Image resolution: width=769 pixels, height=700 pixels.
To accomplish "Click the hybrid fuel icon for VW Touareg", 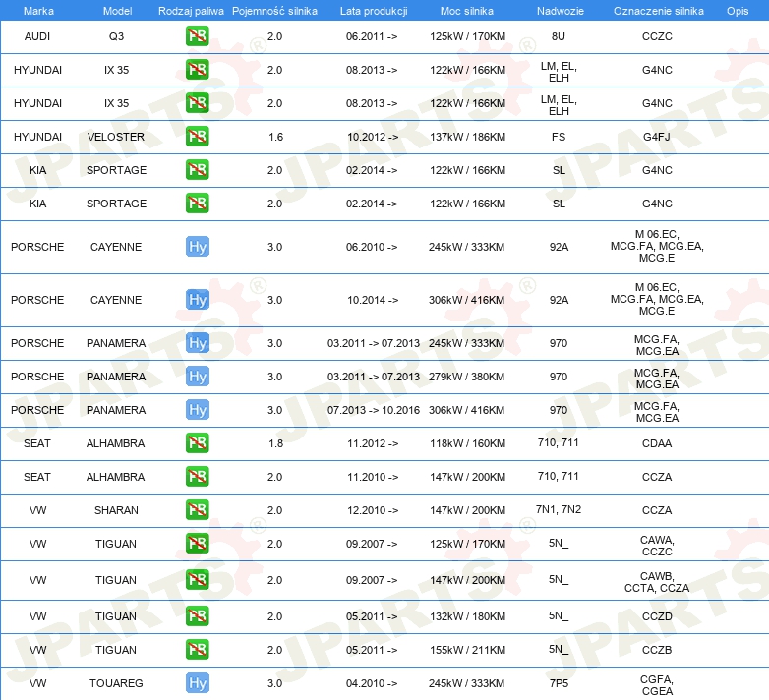I will click(x=197, y=683).
